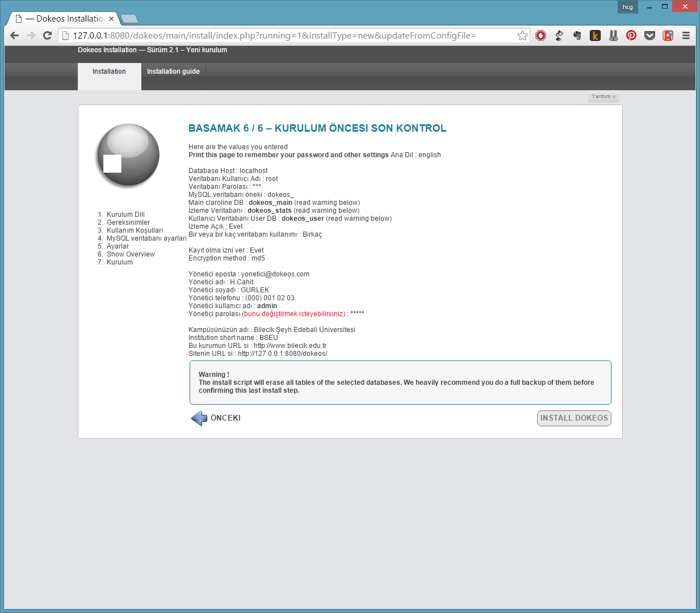Click the Database Host : localhost line

click(228, 171)
